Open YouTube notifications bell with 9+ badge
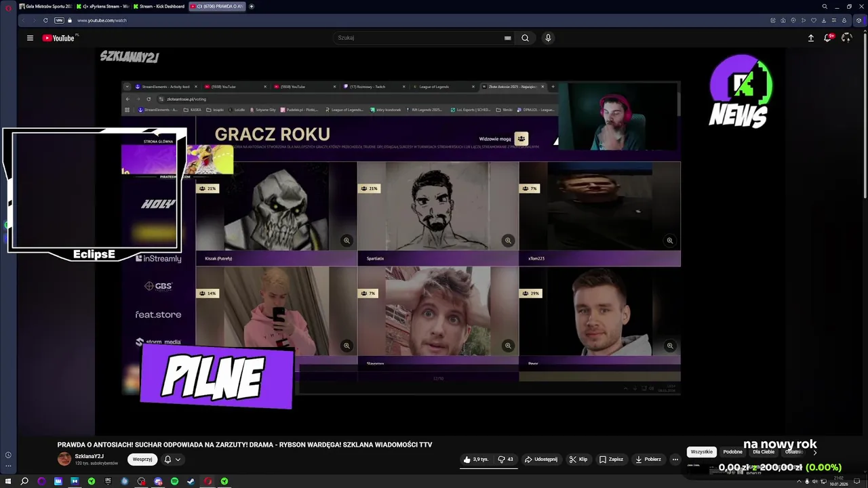Screen dimensions: 868x488 [828, 38]
